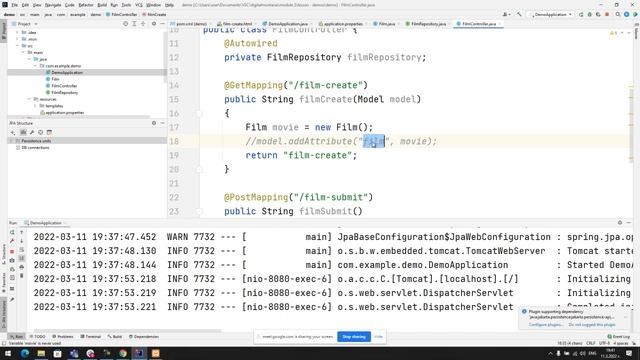Switch to the Film.java editor tab

tap(386, 24)
